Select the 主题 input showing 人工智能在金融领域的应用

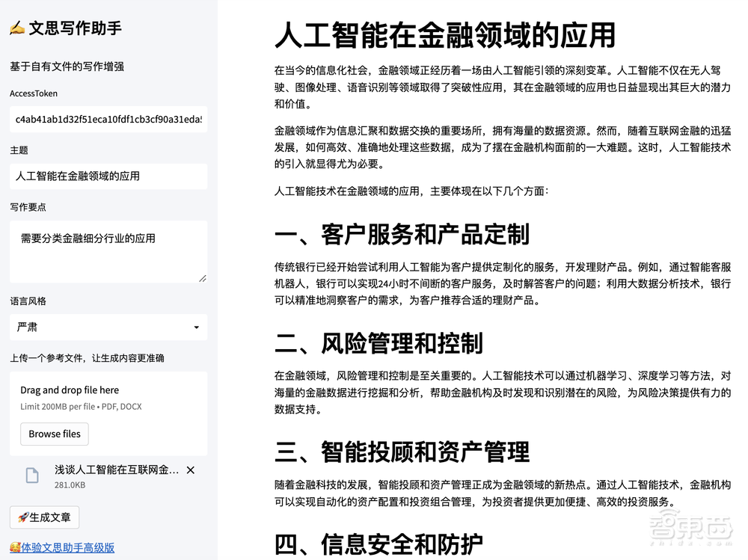click(108, 176)
